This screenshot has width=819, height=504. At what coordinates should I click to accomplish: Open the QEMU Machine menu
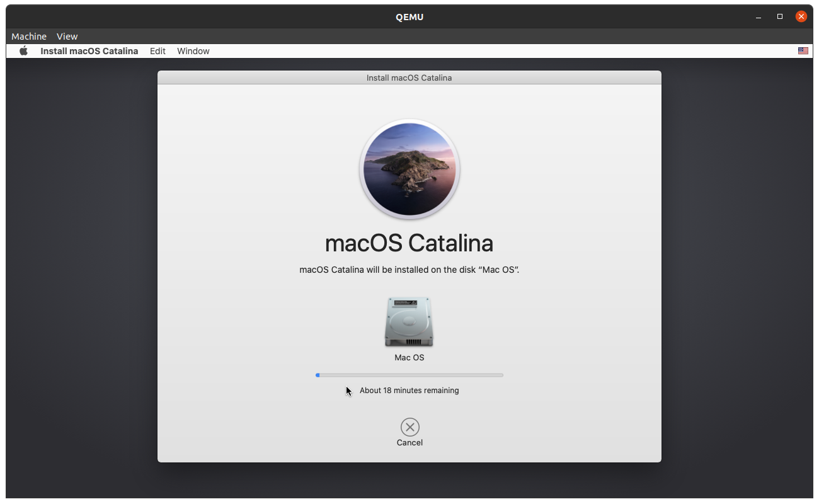[29, 37]
